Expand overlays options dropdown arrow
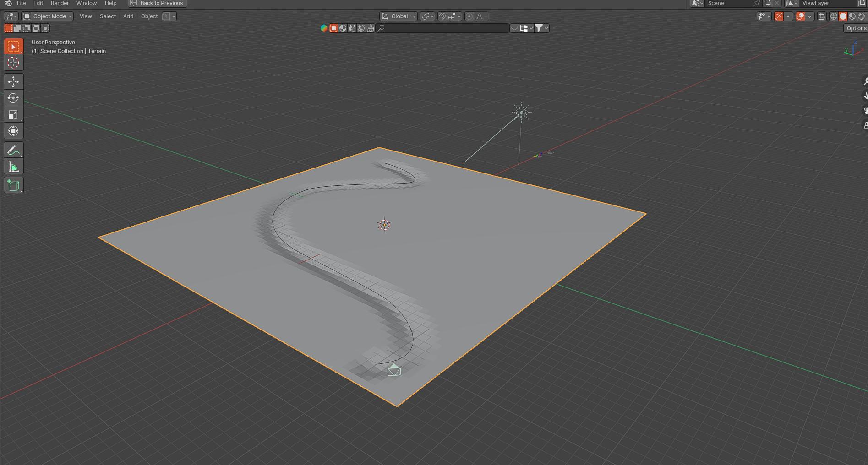This screenshot has width=868, height=465. click(809, 16)
